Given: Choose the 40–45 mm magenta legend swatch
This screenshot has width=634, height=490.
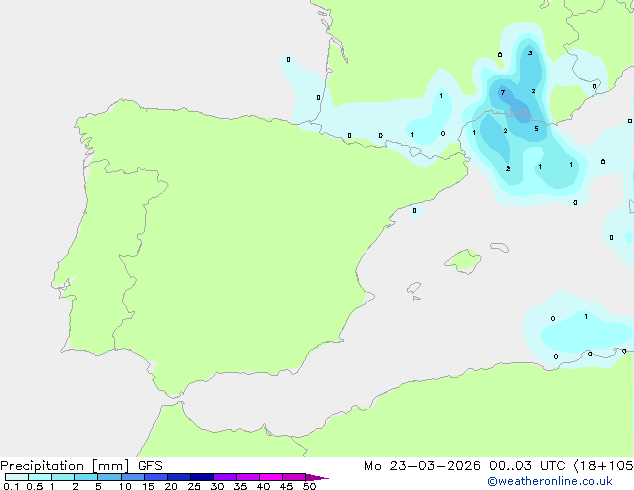Looking at the screenshot, I should (271, 477).
